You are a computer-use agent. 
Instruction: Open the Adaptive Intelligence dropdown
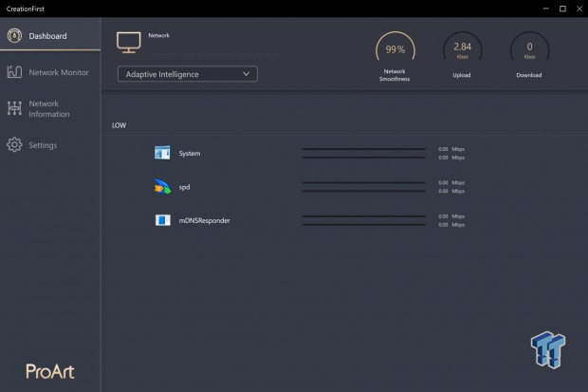[188, 74]
